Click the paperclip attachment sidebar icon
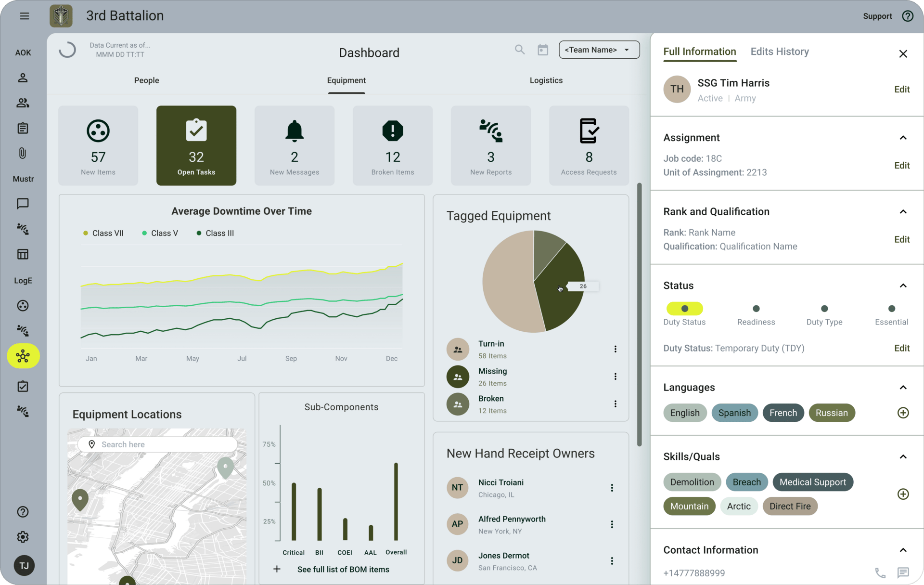Image resolution: width=924 pixels, height=585 pixels. (23, 153)
